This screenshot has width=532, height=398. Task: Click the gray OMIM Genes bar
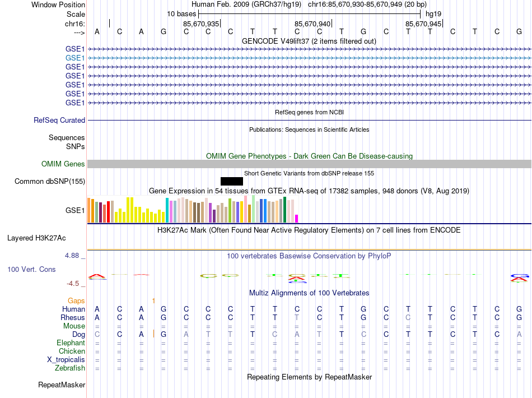tap(309, 164)
